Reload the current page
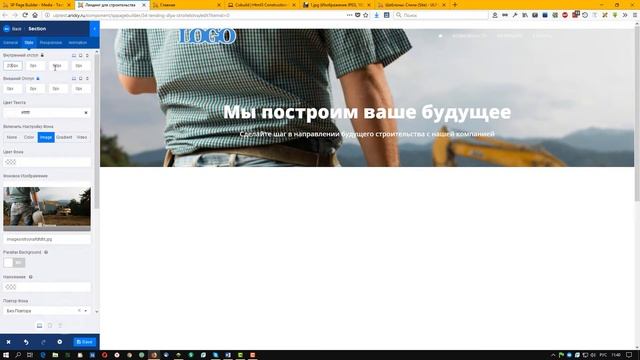 tap(25, 15)
